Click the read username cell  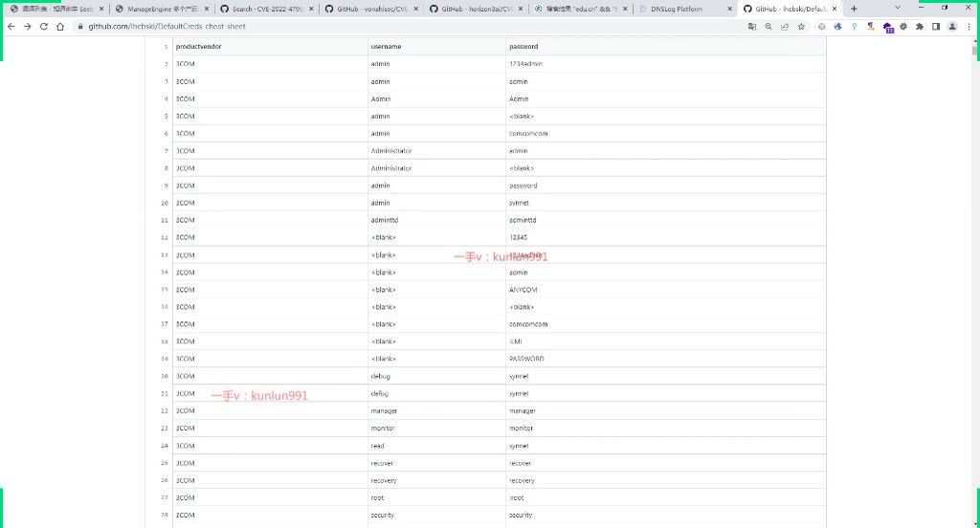click(x=436, y=446)
